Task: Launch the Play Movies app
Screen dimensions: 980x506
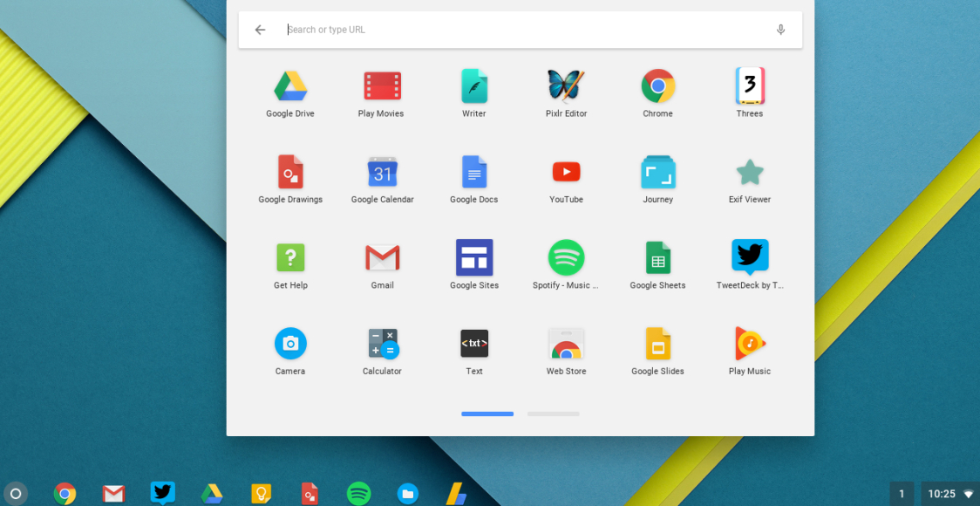Action: tap(382, 86)
